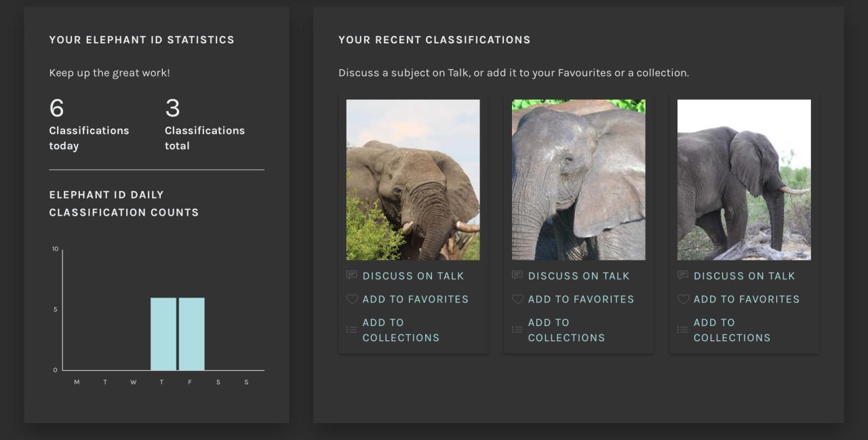Click the speech bubble icon under the side-view elephant
Viewport: 868px width, 440px height.
click(682, 275)
